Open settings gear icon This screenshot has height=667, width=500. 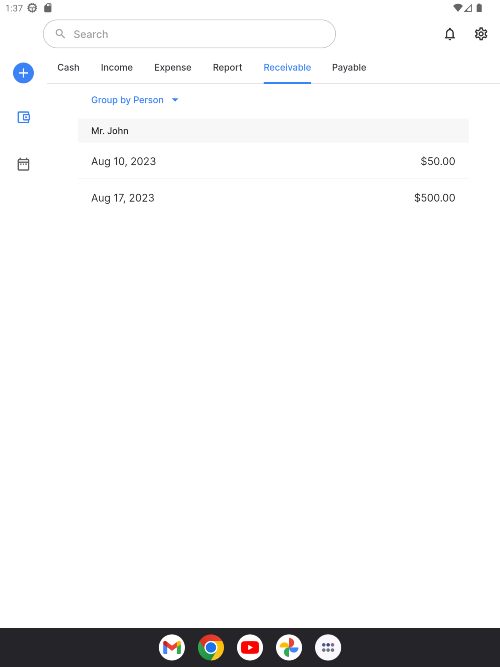coord(481,34)
